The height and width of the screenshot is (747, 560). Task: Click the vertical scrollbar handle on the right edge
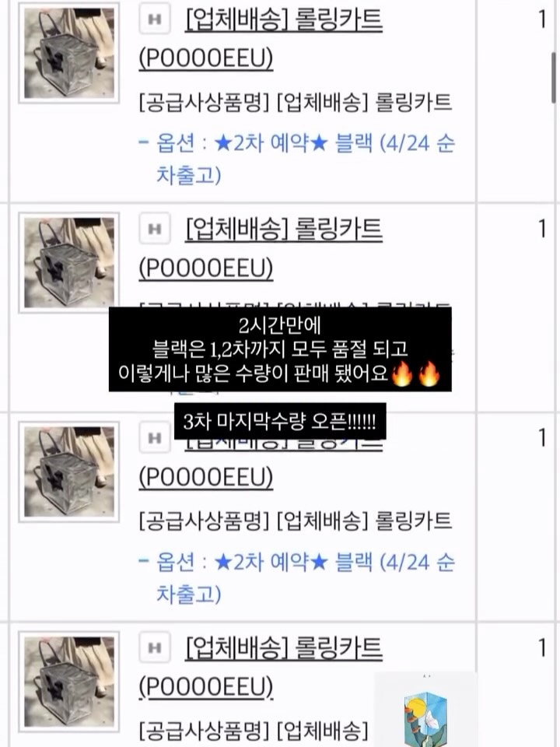click(554, 77)
